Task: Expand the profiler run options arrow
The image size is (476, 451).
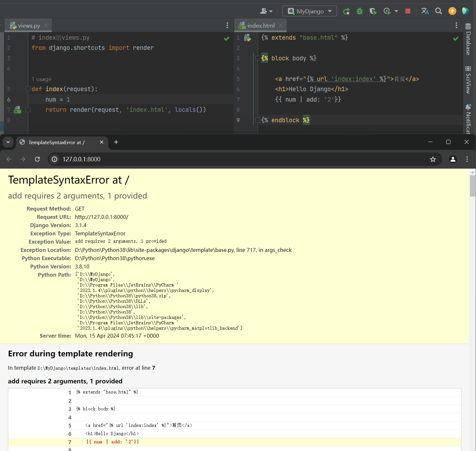Action: tap(396, 11)
